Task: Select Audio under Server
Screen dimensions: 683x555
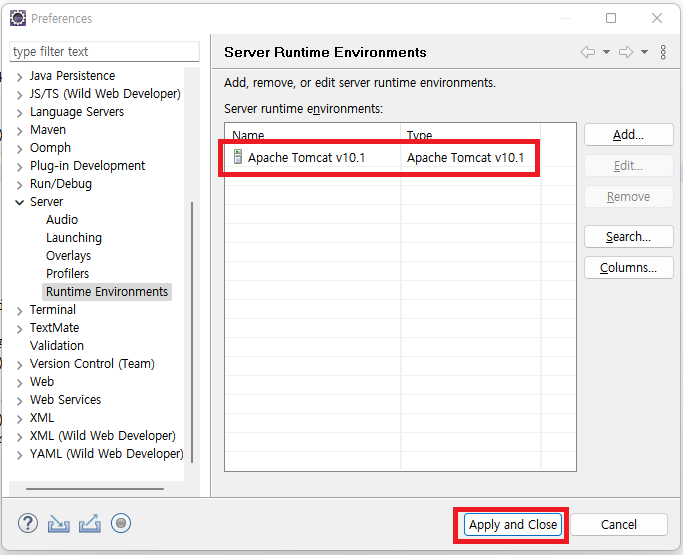Action: pos(62,220)
